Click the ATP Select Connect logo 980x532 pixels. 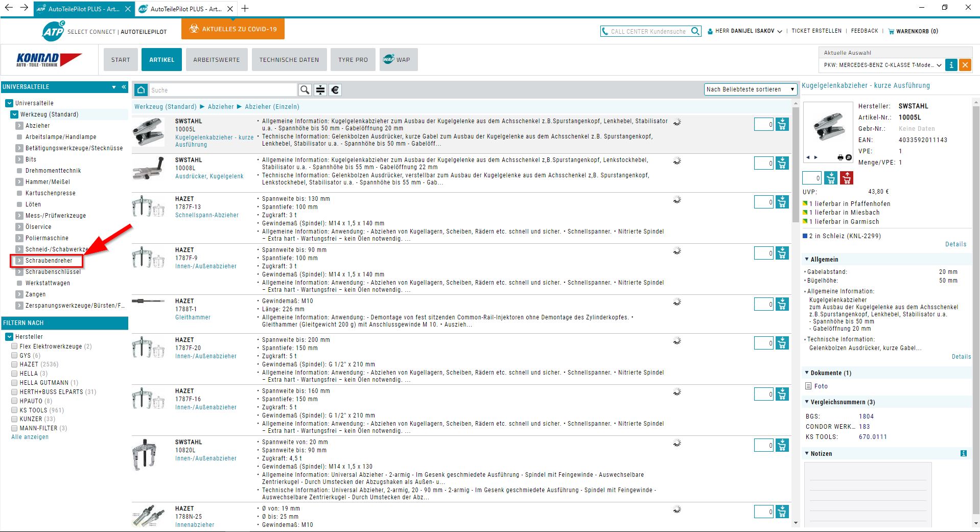(104, 31)
